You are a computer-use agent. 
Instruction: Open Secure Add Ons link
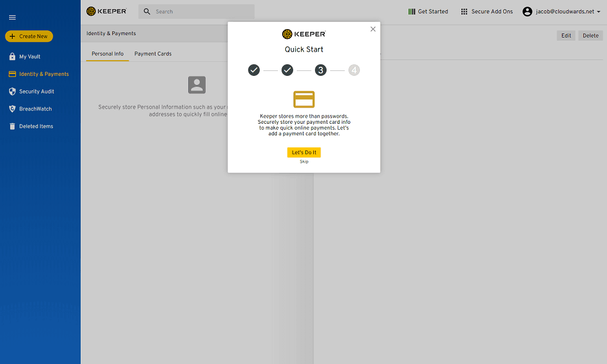click(492, 12)
